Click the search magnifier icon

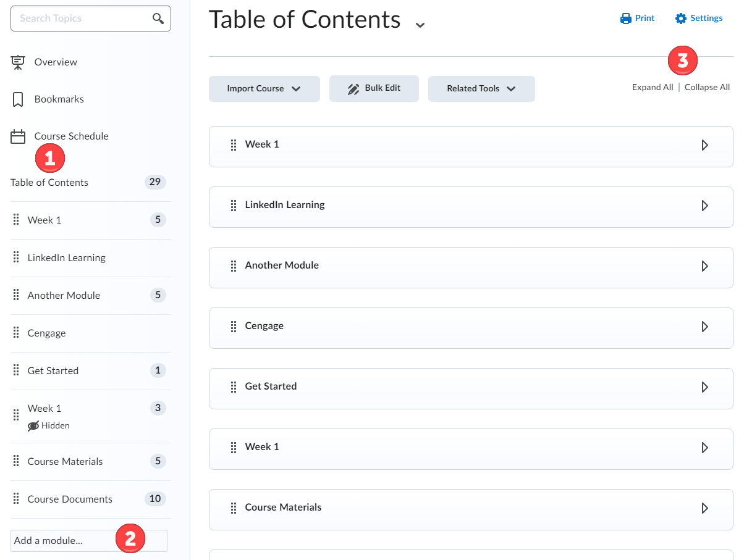[158, 19]
